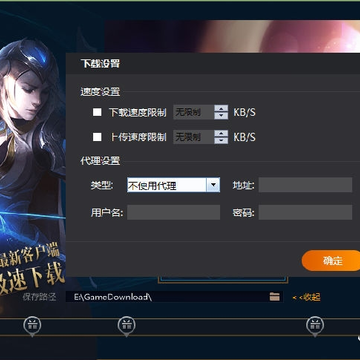
Task: Increase download speed limit with up arrow
Action: [x=221, y=108]
